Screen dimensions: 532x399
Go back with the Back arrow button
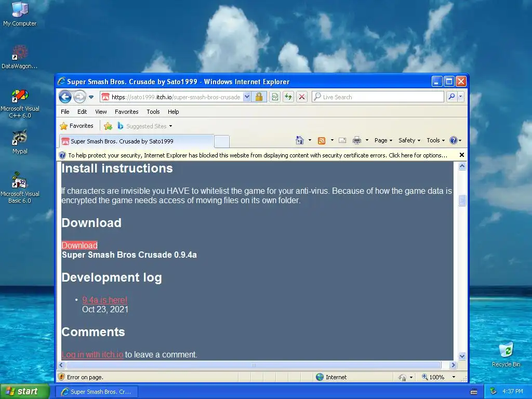pyautogui.click(x=65, y=97)
